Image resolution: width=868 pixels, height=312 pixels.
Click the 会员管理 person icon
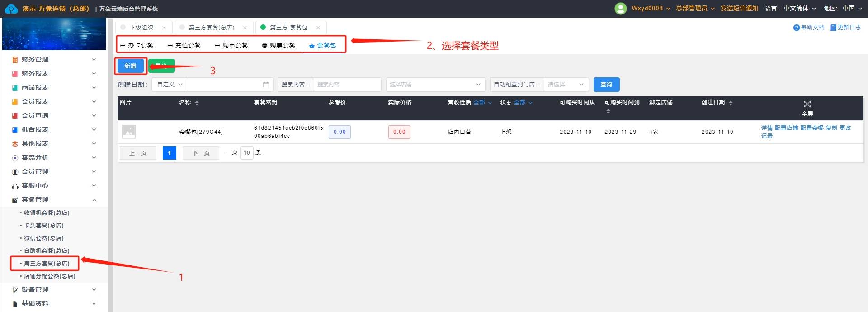15,172
